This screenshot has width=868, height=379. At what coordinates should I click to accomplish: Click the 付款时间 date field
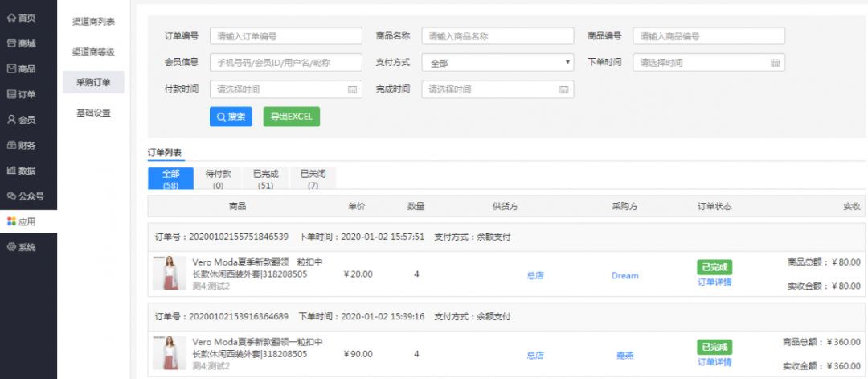[x=285, y=89]
